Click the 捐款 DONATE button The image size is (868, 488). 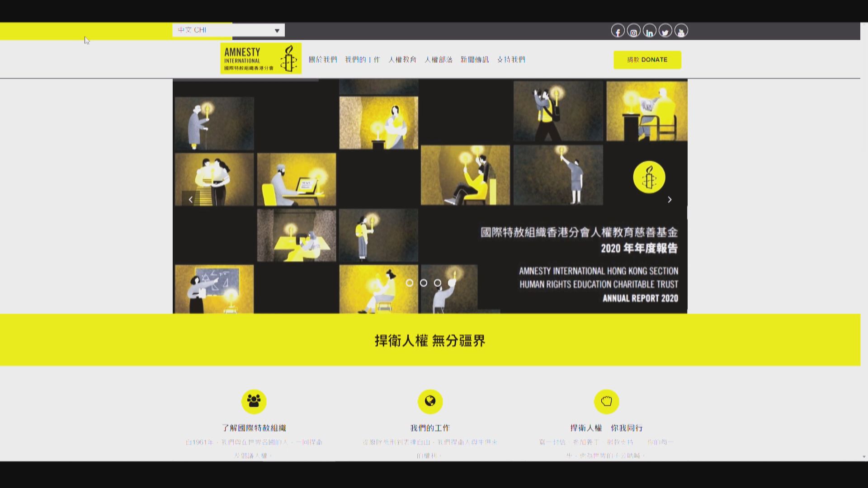pos(647,60)
